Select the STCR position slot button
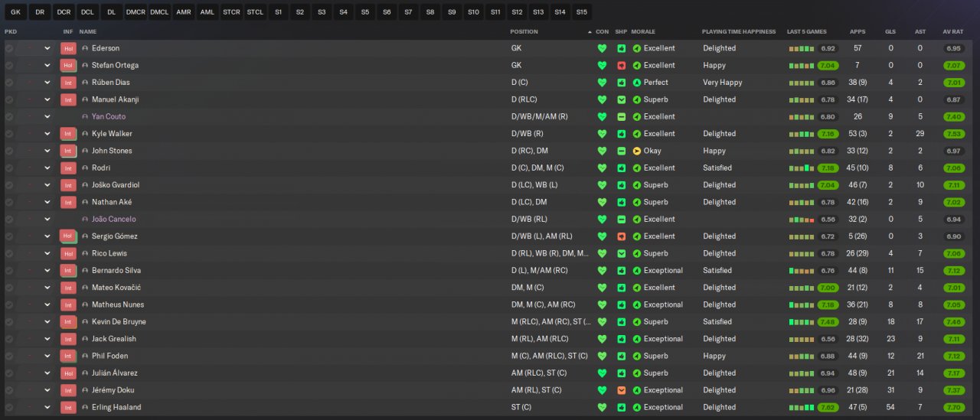This screenshot has width=980, height=420. (230, 12)
